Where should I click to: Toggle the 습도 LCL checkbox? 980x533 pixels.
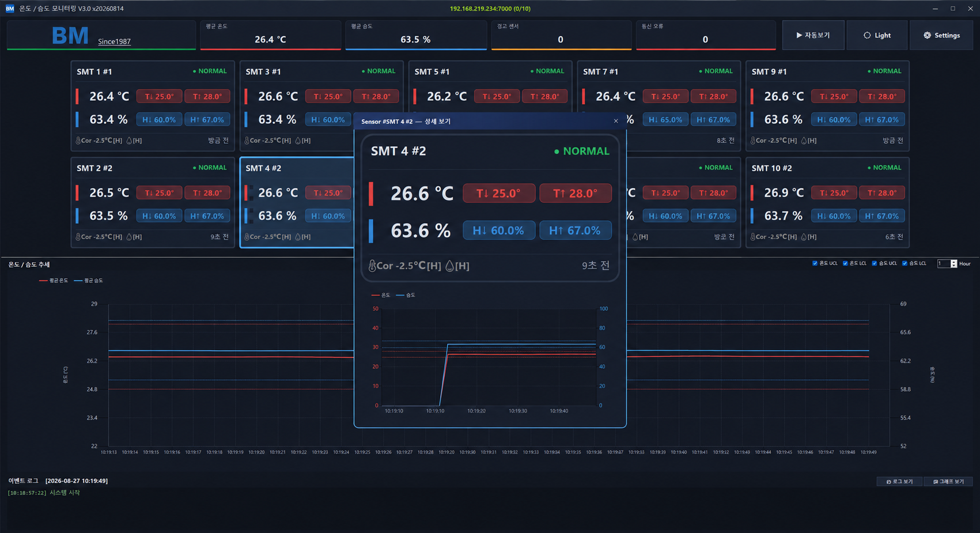905,263
